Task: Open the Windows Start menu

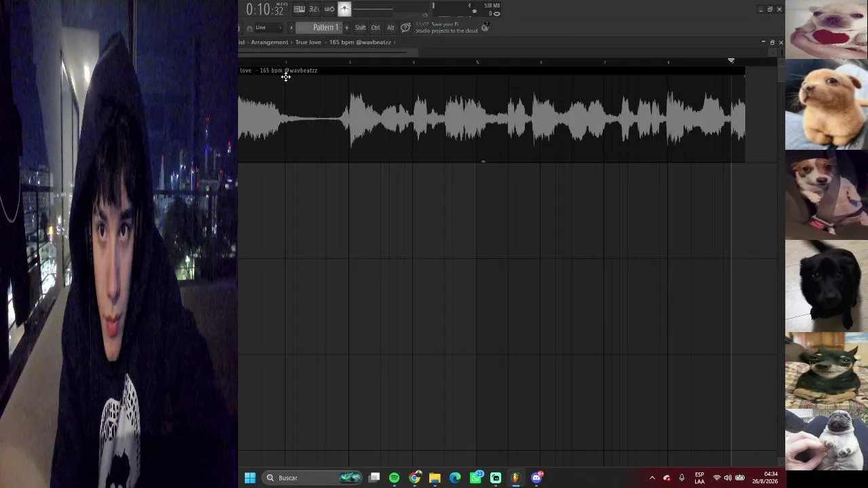Action: click(250, 478)
